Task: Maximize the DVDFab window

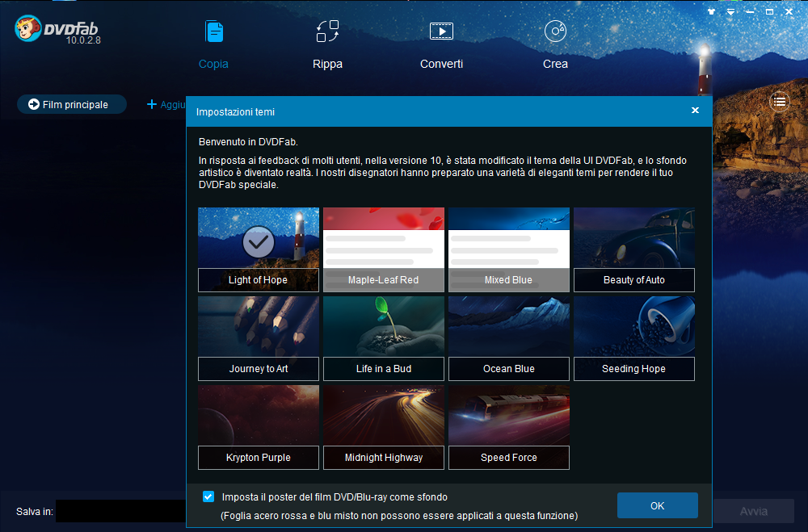Action: pyautogui.click(x=769, y=11)
